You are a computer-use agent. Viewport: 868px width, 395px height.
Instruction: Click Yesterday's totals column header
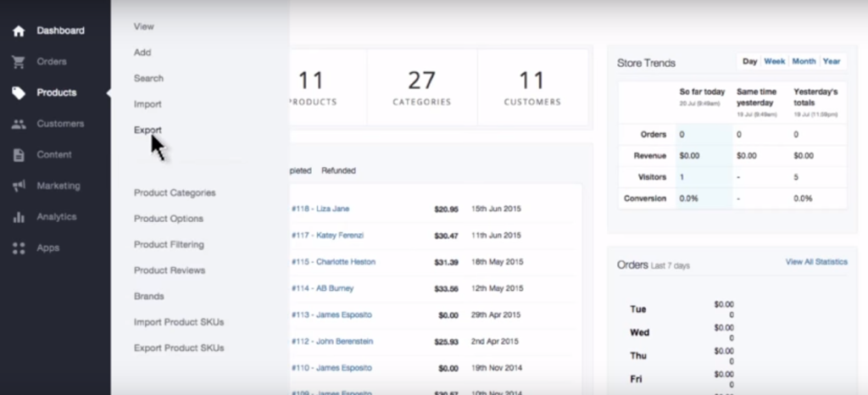[816, 97]
